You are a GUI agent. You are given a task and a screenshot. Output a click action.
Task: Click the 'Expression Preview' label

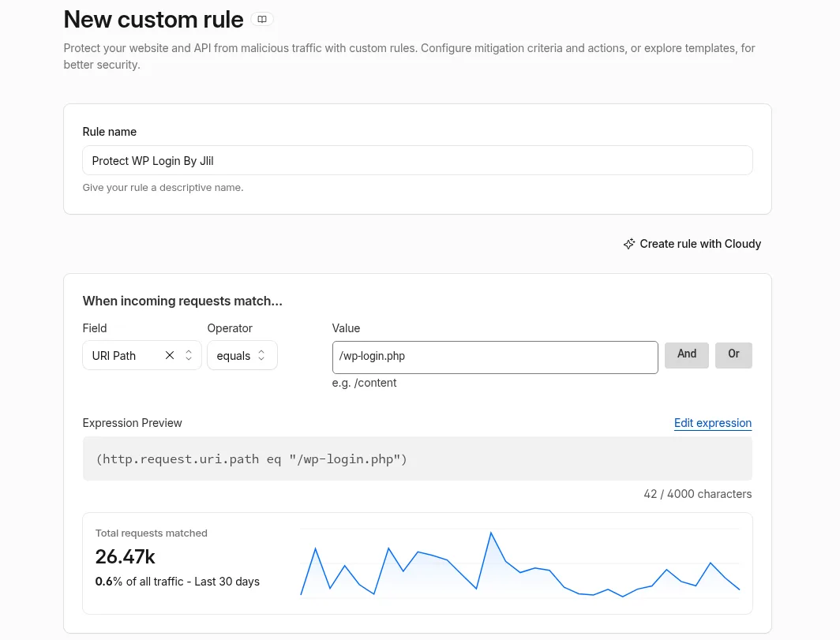pyautogui.click(x=133, y=423)
